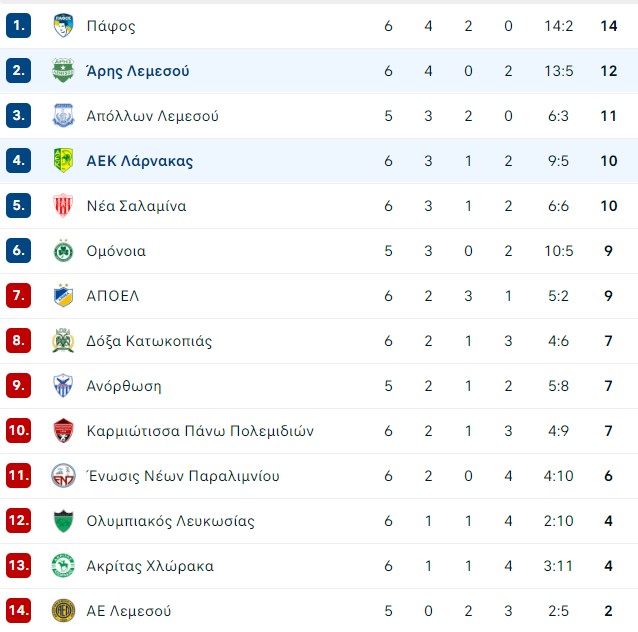
Task: Open the Ομόνοια green shamrock logo
Action: 63,251
